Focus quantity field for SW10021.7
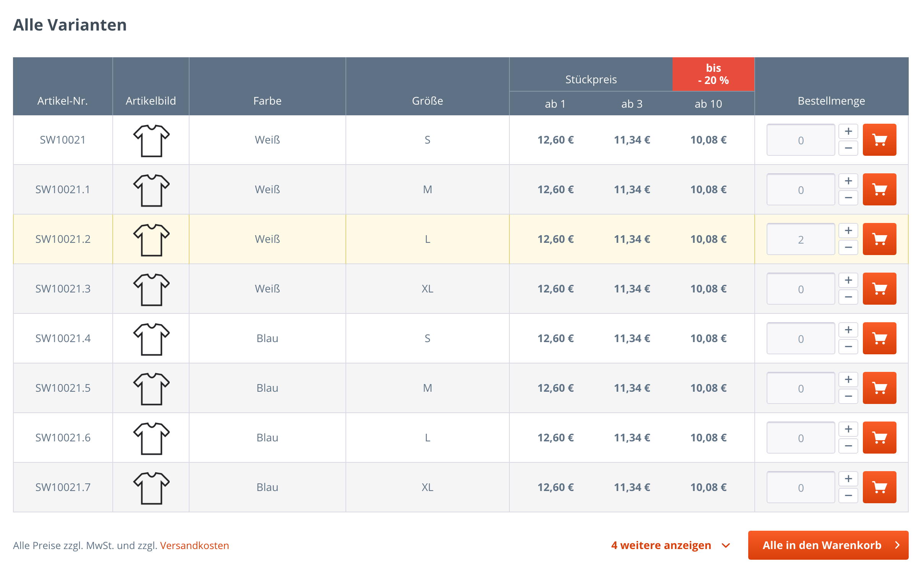This screenshot has width=924, height=575. [x=801, y=487]
